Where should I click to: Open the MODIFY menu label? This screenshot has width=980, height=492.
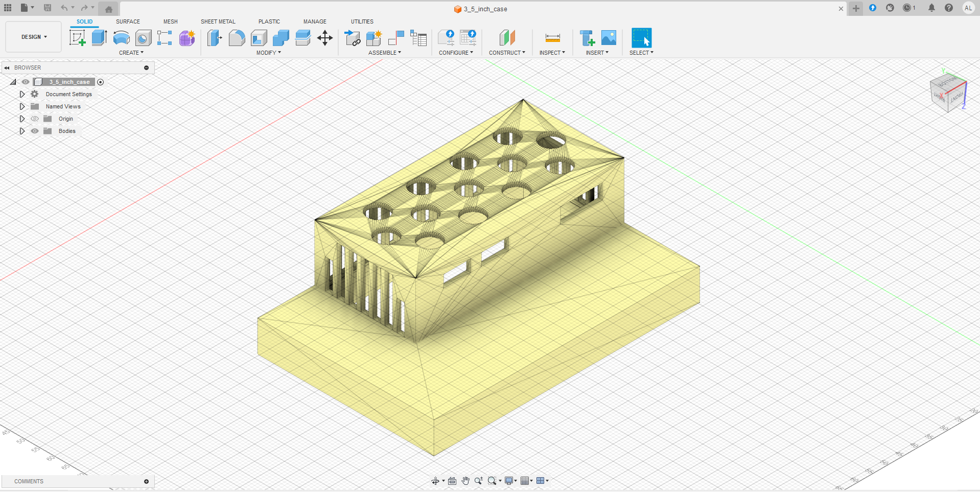pos(268,53)
